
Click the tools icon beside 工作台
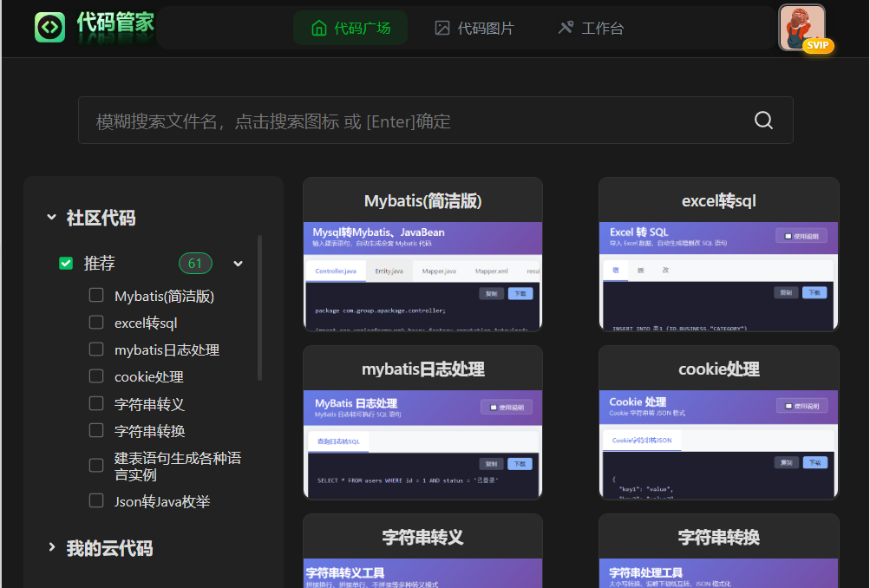click(x=566, y=28)
